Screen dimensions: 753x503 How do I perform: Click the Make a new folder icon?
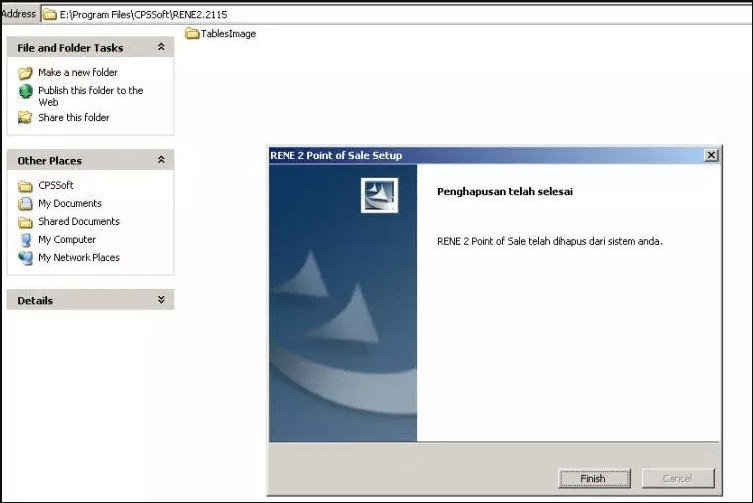pos(25,73)
